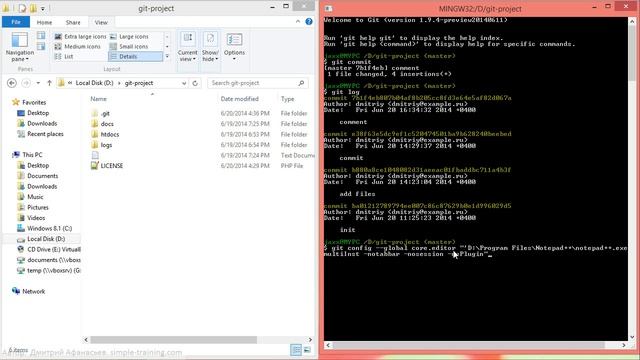Select the docs folder
Viewport: 640px width, 360px height.
pos(107,124)
